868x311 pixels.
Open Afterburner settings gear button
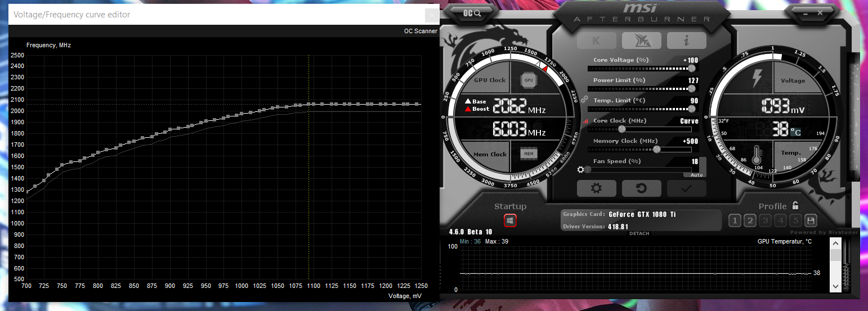[x=597, y=188]
